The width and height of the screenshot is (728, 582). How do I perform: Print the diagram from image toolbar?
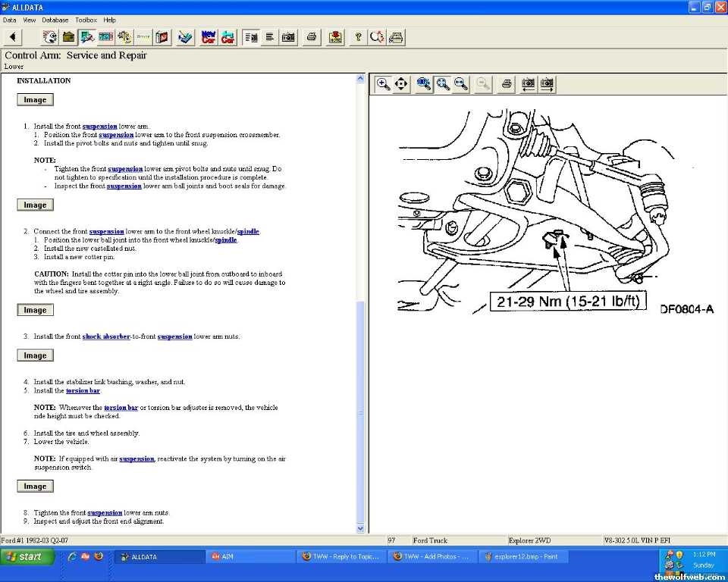507,84
